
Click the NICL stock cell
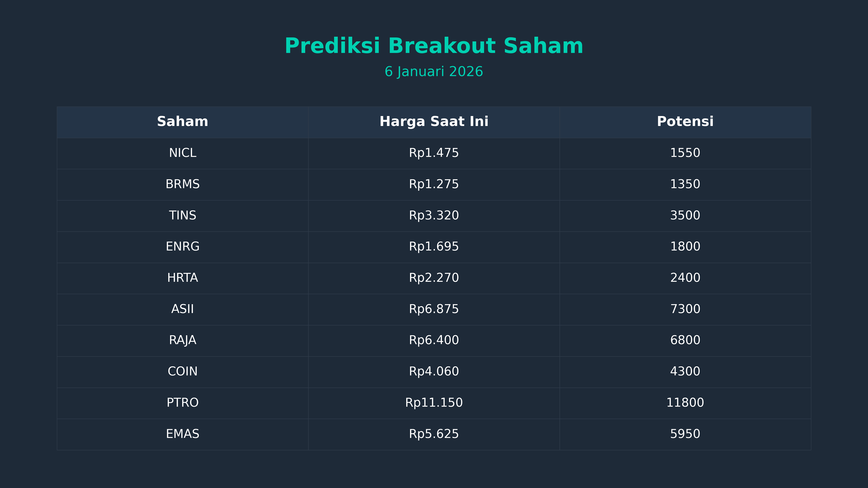pos(182,153)
